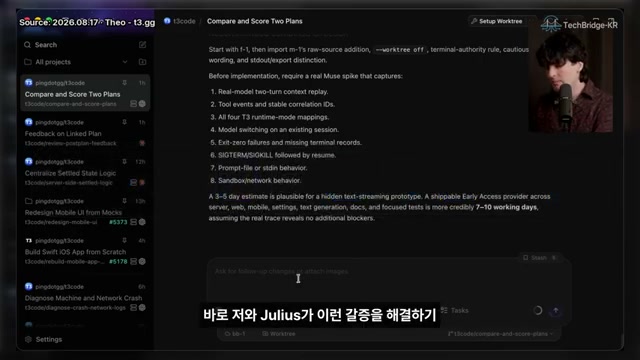Toggle pin on Feedback on Linked Plan
This screenshot has width=640, height=360.
pyautogui.click(x=124, y=122)
